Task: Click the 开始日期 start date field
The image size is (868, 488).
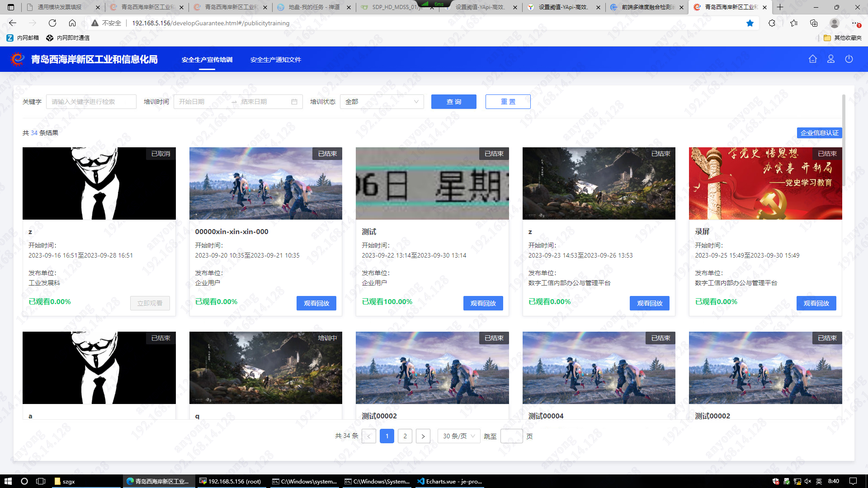Action: pos(203,102)
